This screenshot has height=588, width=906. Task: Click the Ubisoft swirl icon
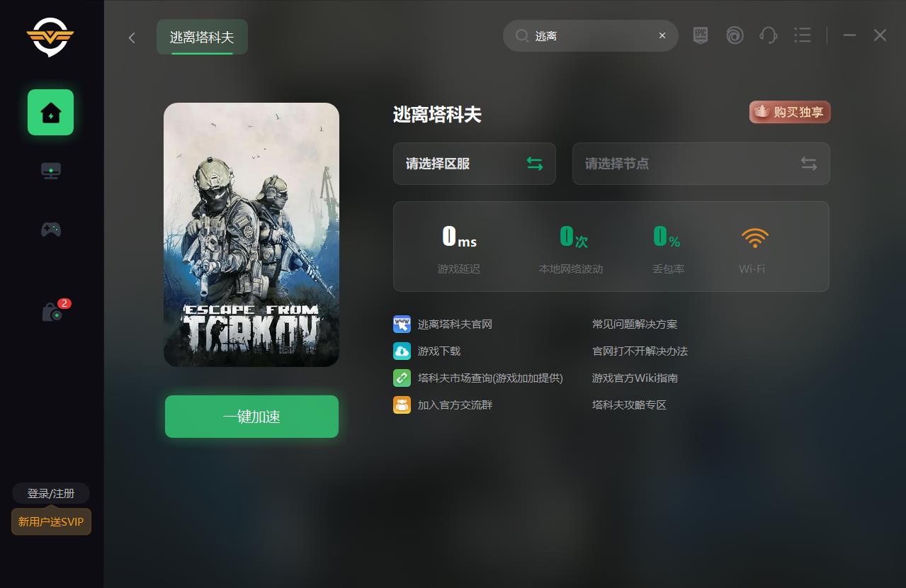(x=735, y=35)
